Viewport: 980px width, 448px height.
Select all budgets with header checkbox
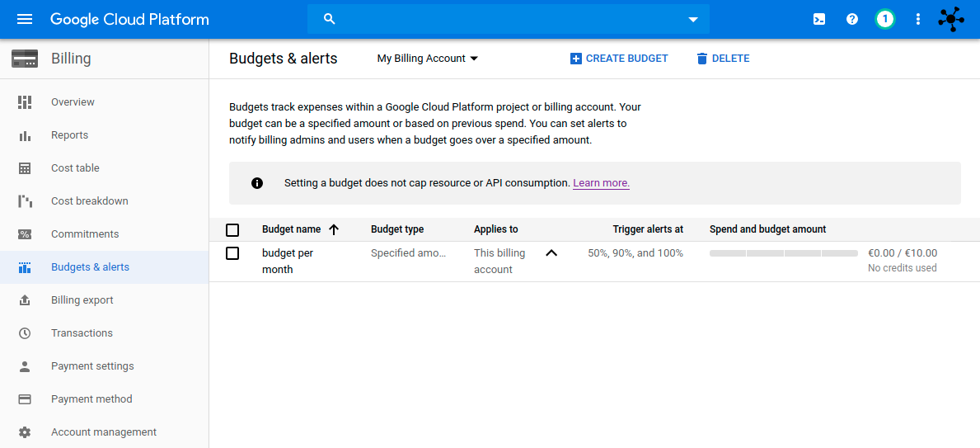232,229
